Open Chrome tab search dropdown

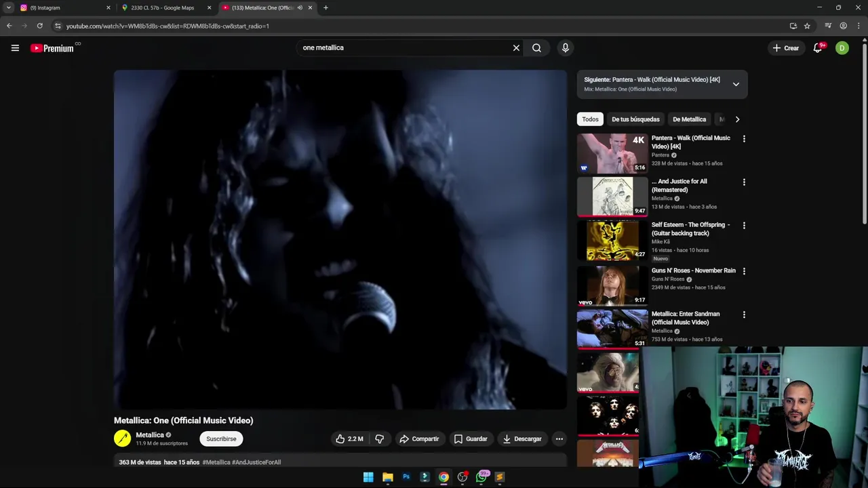pyautogui.click(x=9, y=7)
